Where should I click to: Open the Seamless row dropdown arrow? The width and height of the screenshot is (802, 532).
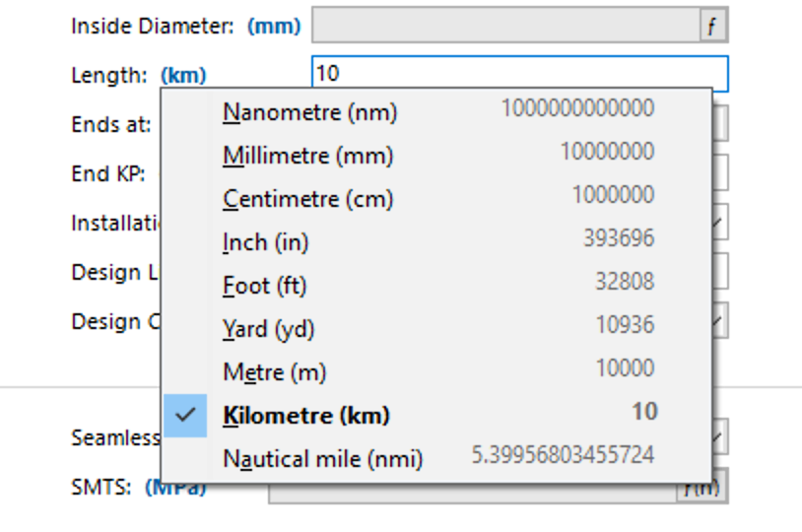[719, 436]
